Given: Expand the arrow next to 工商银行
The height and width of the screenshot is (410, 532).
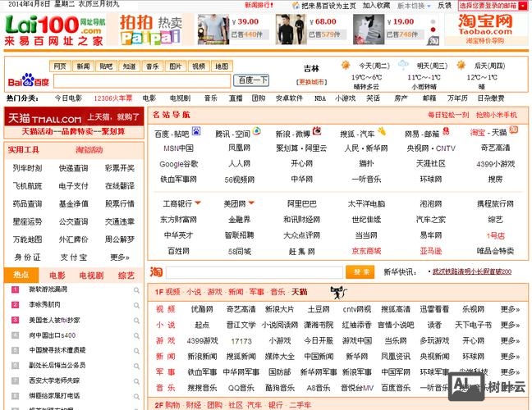Looking at the screenshot, I should point(198,203).
